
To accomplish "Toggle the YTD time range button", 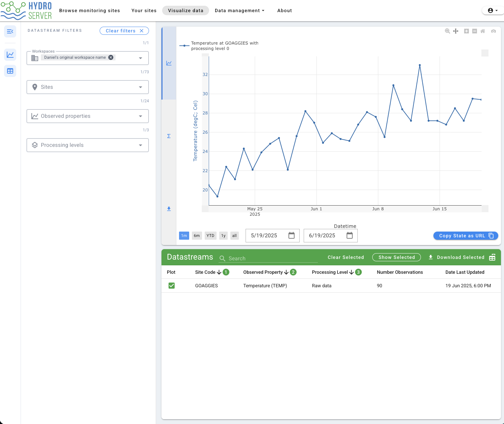I will [210, 236].
